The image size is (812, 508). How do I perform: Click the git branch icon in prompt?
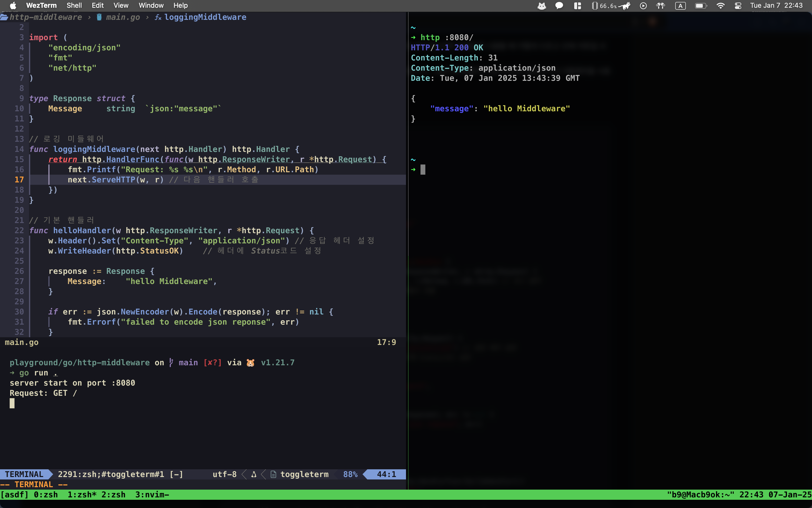(171, 363)
